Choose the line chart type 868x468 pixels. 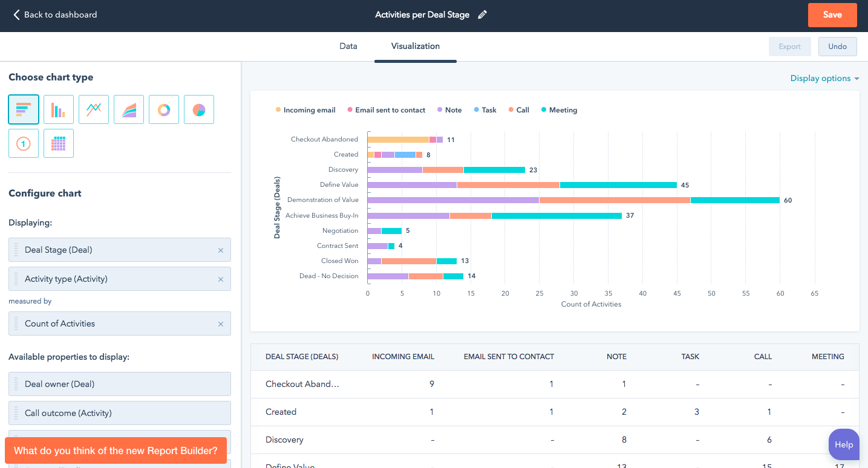click(x=94, y=109)
